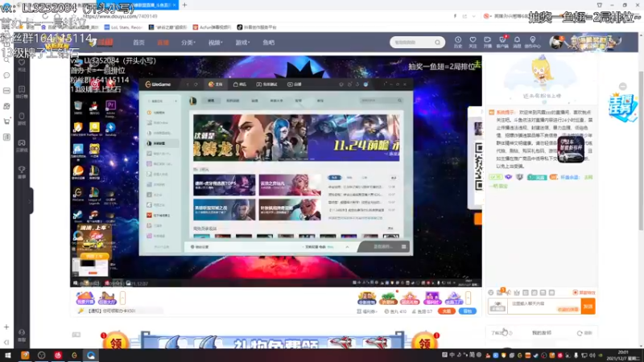Click the WeGame logo in streamed window

coord(158,84)
